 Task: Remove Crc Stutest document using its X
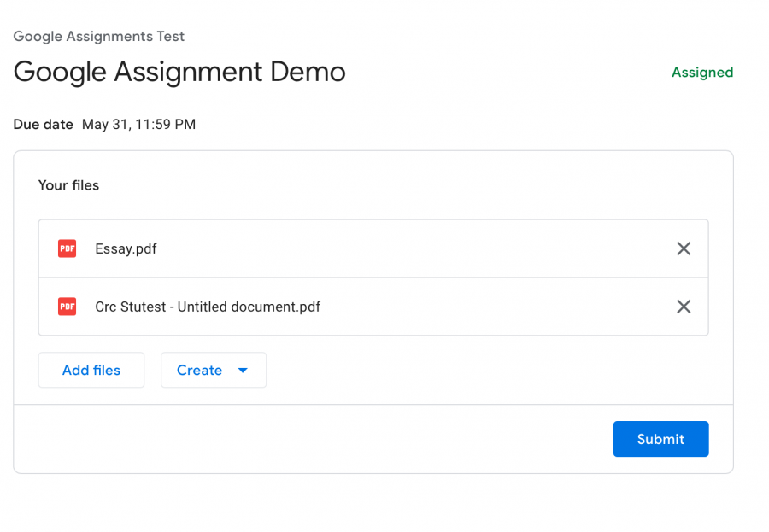tap(684, 307)
